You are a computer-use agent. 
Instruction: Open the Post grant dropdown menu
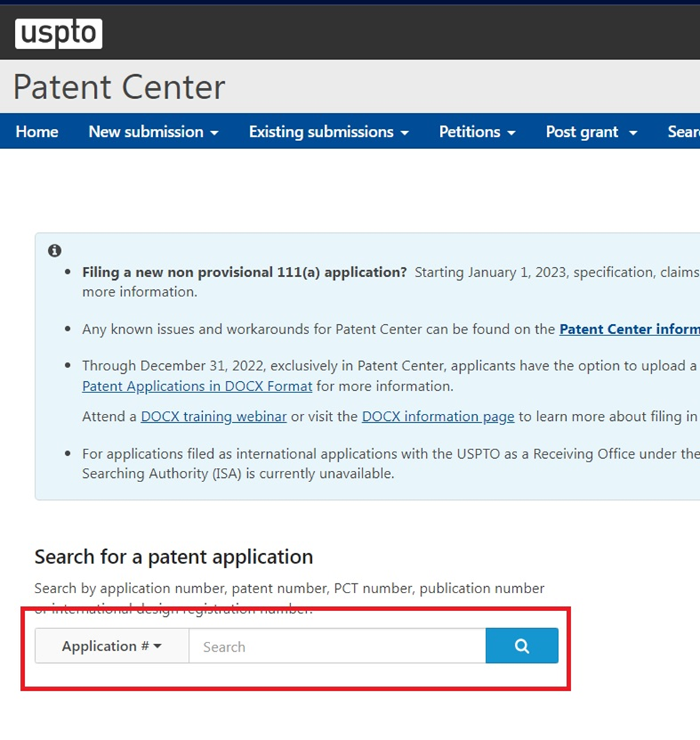pyautogui.click(x=592, y=132)
